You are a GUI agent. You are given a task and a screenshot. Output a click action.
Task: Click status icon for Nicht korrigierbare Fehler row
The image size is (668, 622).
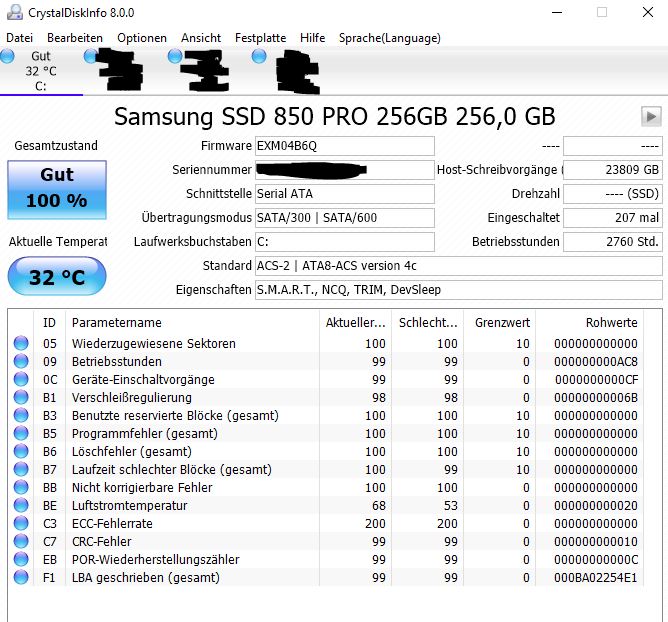(21, 487)
